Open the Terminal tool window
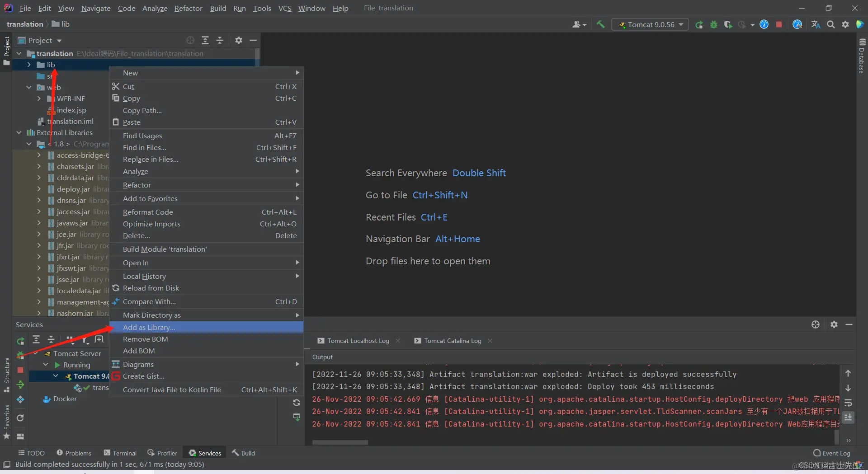Viewport: 868px width, 474px height. tap(120, 453)
